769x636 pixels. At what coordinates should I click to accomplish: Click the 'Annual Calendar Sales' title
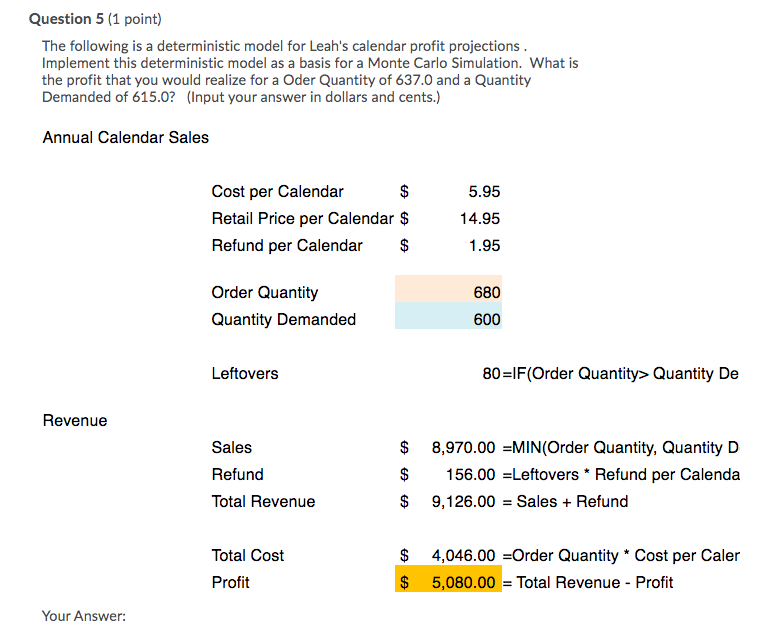click(126, 137)
